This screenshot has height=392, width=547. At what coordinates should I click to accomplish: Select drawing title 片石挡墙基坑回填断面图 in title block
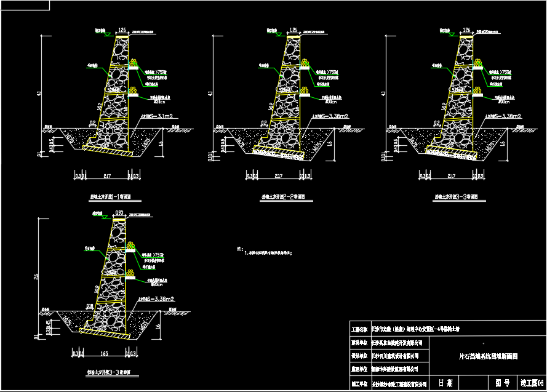pos(488,356)
